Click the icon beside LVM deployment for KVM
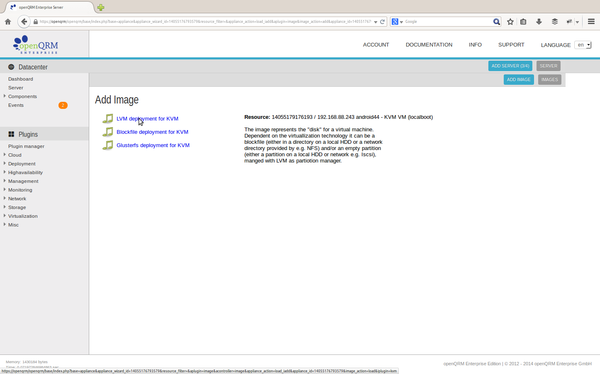The width and height of the screenshot is (600, 374). pyautogui.click(x=108, y=118)
